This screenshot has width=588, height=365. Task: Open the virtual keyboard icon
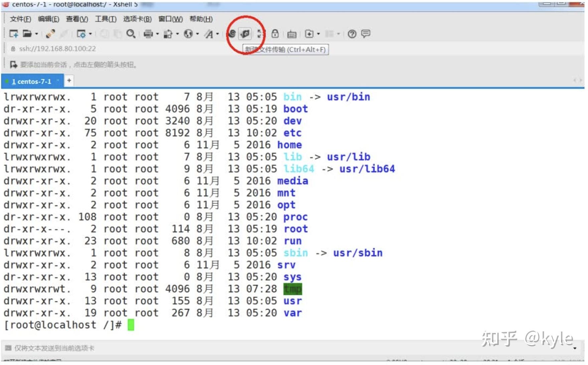pyautogui.click(x=292, y=34)
